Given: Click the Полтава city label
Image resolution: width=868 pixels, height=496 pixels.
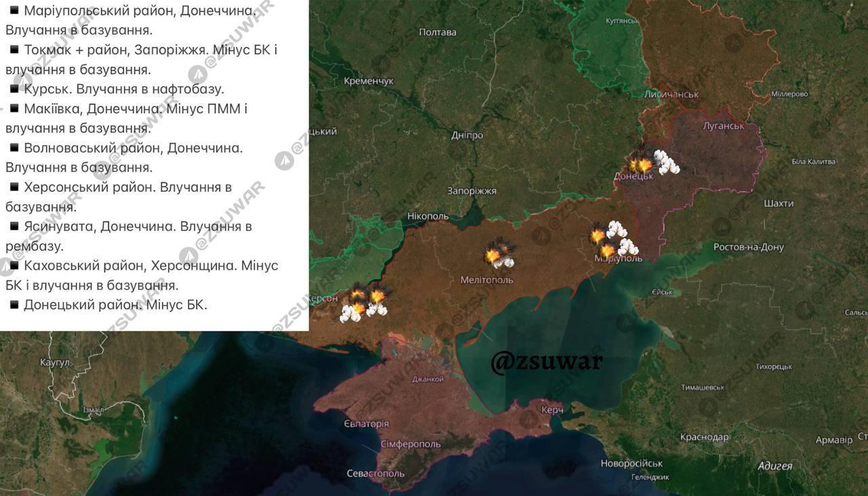Looking at the screenshot, I should point(437,32).
